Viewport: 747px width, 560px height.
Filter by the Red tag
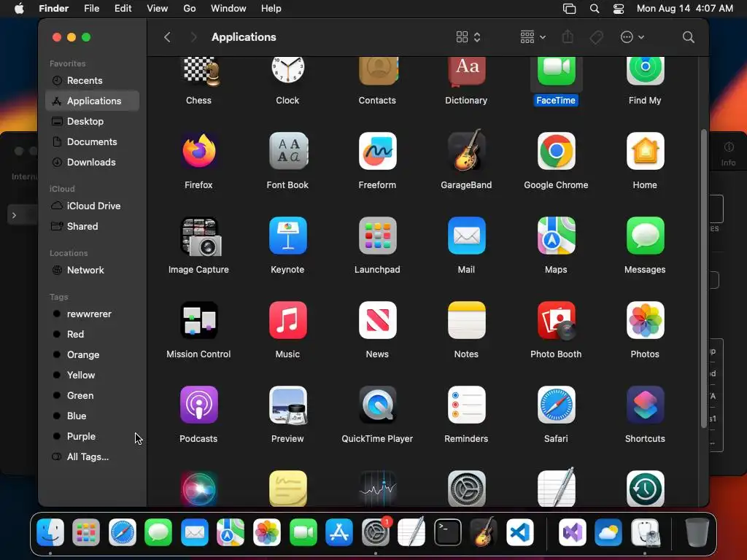tap(93, 334)
